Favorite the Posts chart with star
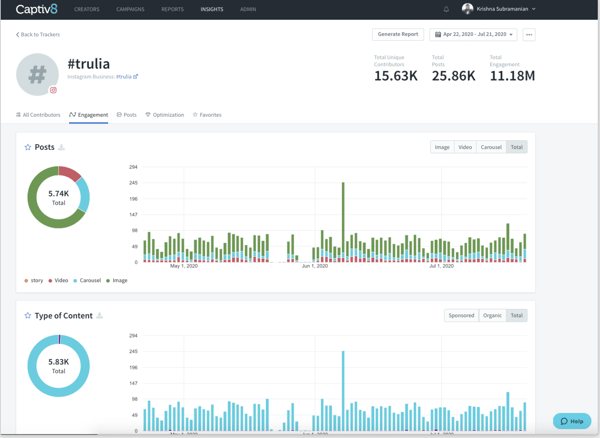 pyautogui.click(x=28, y=147)
